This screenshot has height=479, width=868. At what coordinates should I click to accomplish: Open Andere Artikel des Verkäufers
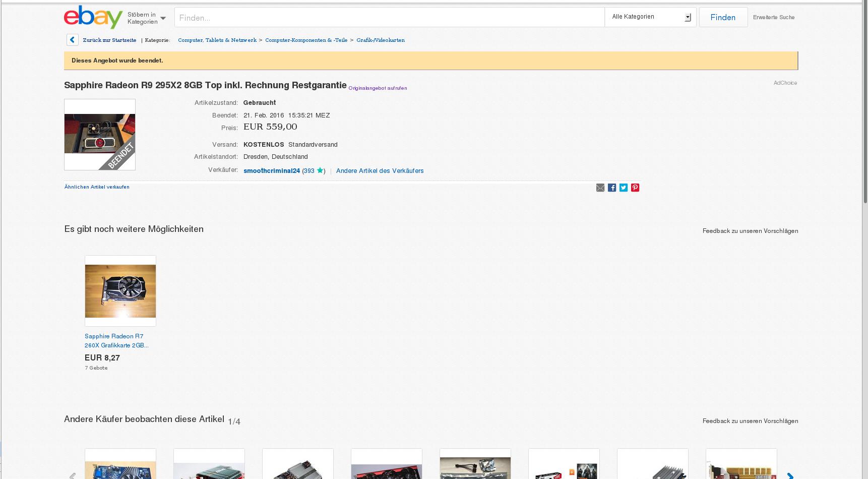[380, 171]
